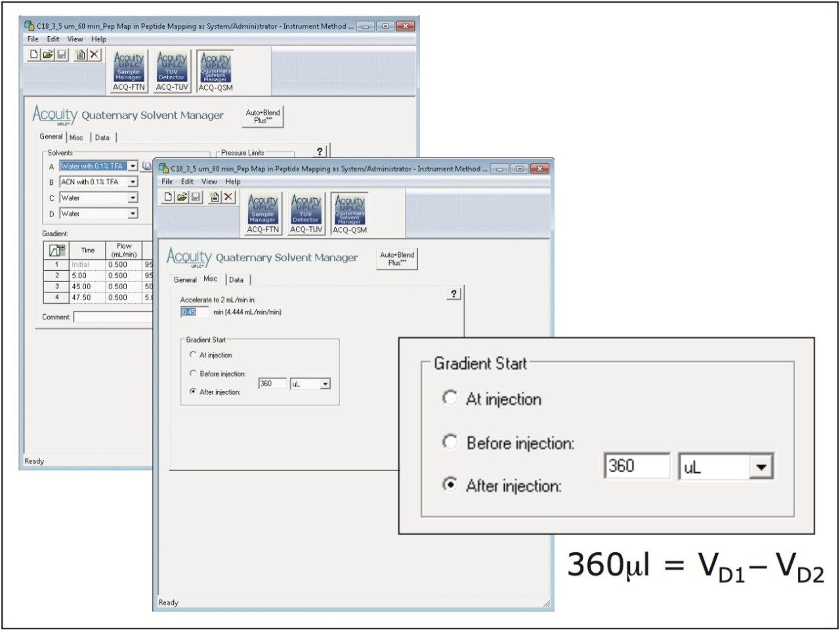
Task: Switch to Data tab in front window
Action: tap(236, 279)
